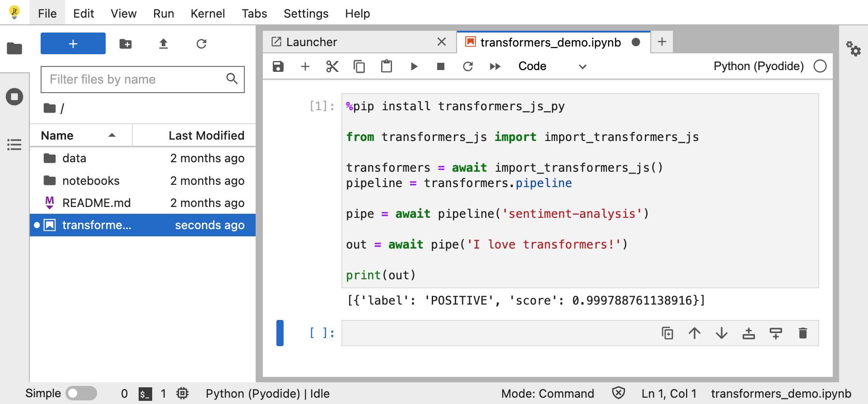Run the selected cell
Screen dimensions: 868x404
(x=414, y=66)
